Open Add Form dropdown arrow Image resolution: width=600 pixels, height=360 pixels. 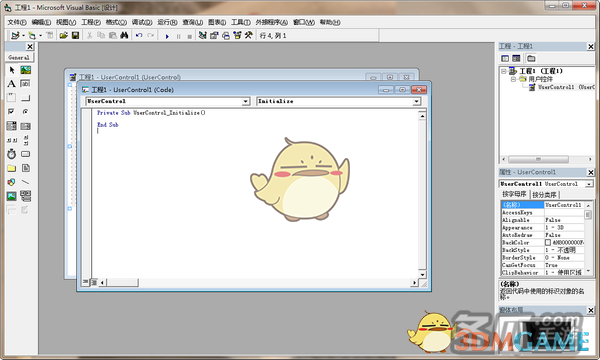[40, 36]
